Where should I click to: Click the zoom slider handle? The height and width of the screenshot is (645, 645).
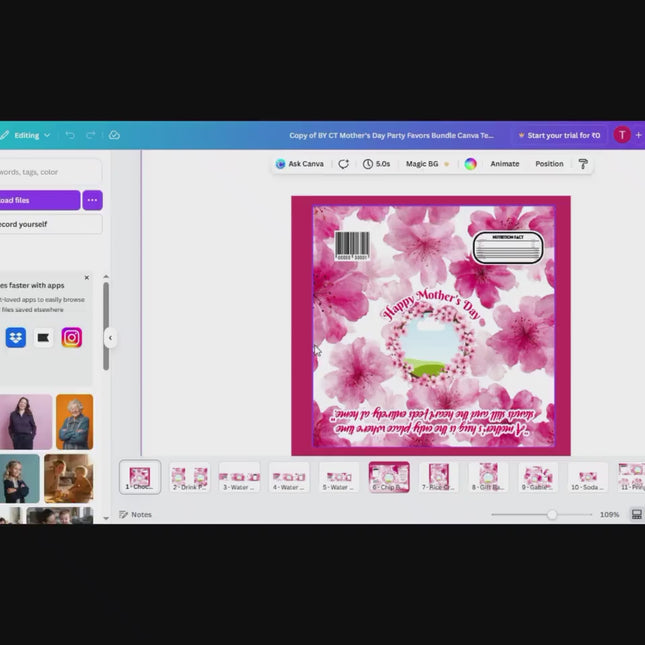pos(551,514)
